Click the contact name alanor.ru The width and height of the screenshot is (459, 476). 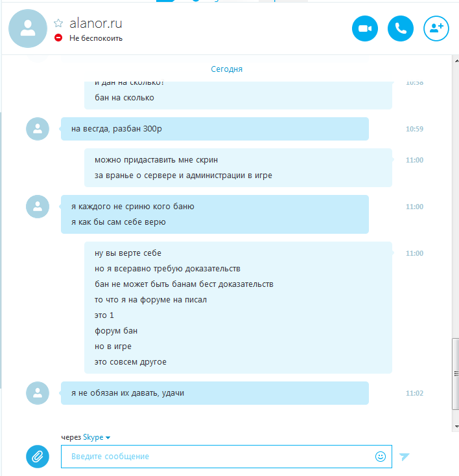(x=96, y=23)
